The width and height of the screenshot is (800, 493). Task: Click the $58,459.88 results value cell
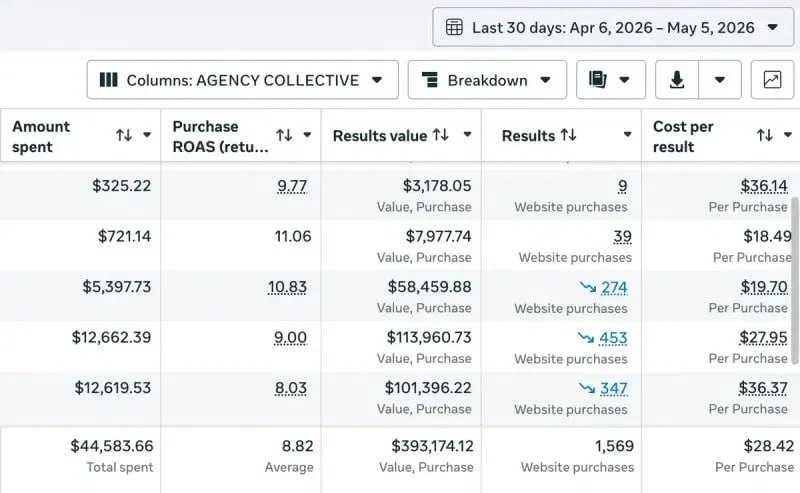(430, 287)
